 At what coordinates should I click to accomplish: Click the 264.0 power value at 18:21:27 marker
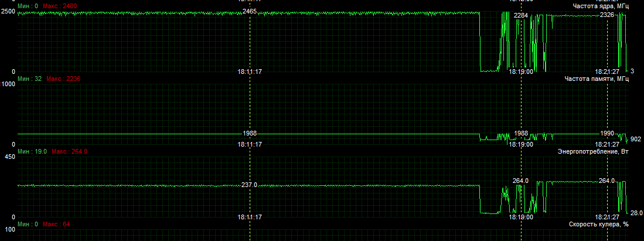coord(607,181)
